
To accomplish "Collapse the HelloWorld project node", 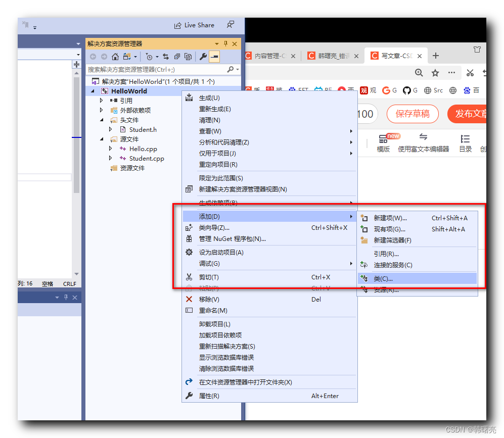I will (93, 91).
